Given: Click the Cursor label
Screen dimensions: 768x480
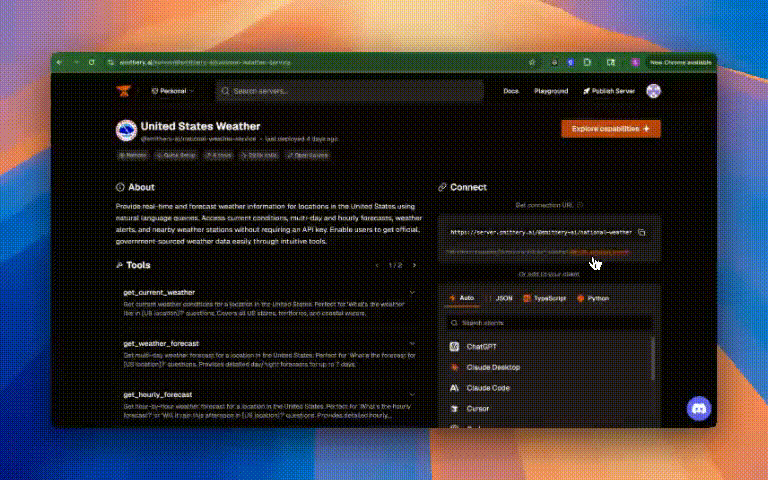Looking at the screenshot, I should coord(478,408).
